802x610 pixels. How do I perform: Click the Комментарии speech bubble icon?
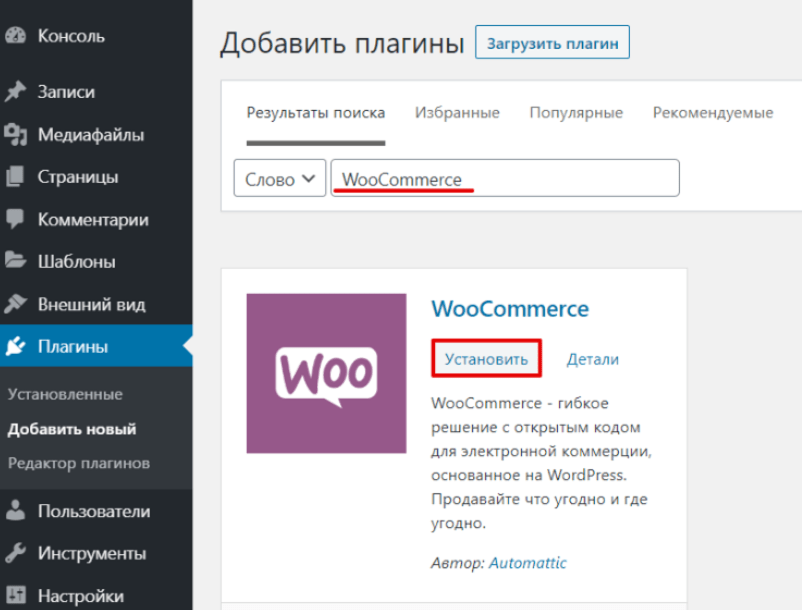pos(15,219)
